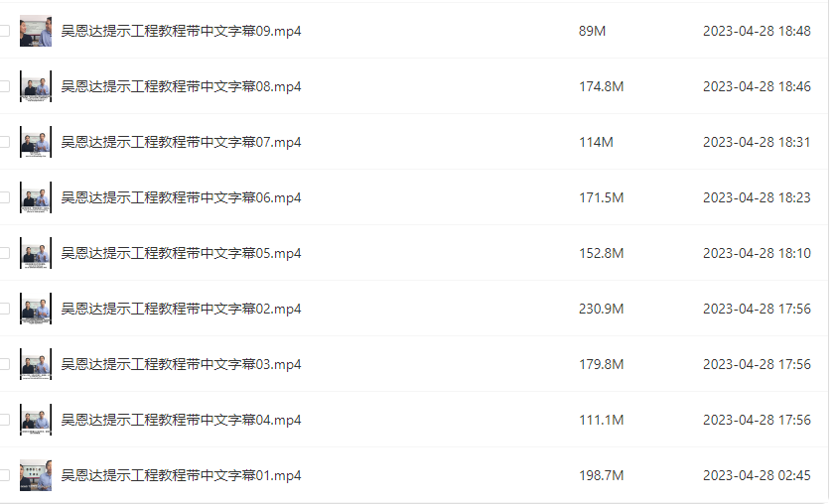Click thumbnail of video 08.mp4
The width and height of the screenshot is (835, 504).
pos(35,86)
